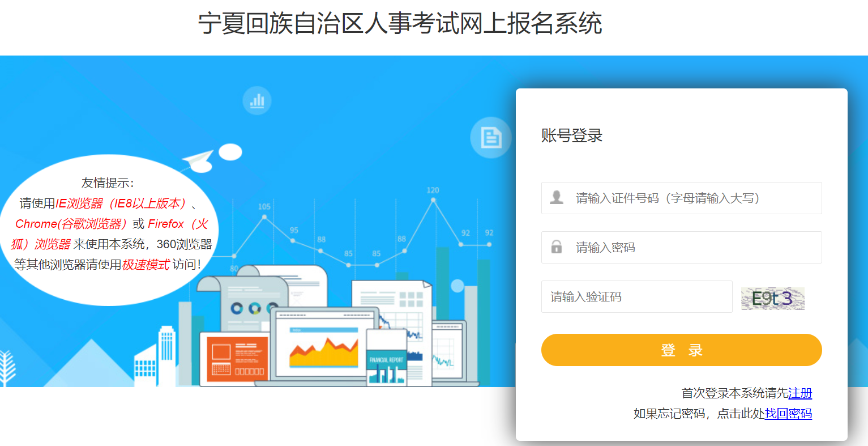This screenshot has width=868, height=446.
Task: Click the 账号登录 heading
Action: pos(572,135)
